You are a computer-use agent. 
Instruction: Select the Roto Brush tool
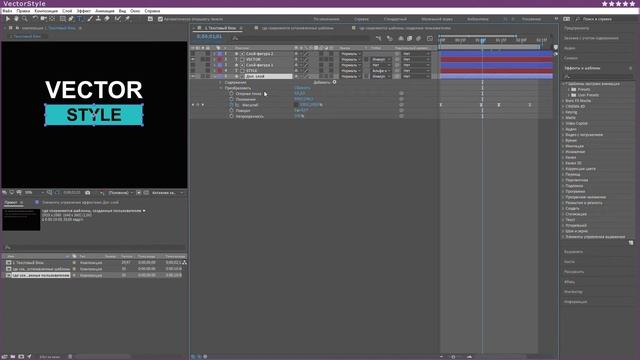click(118, 19)
